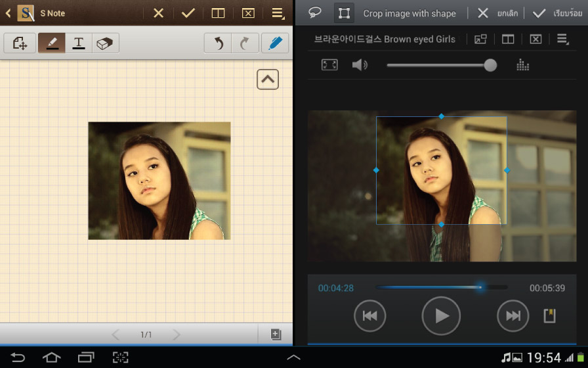Go to the previous note page
Screen dimensions: 588x368
(115, 334)
